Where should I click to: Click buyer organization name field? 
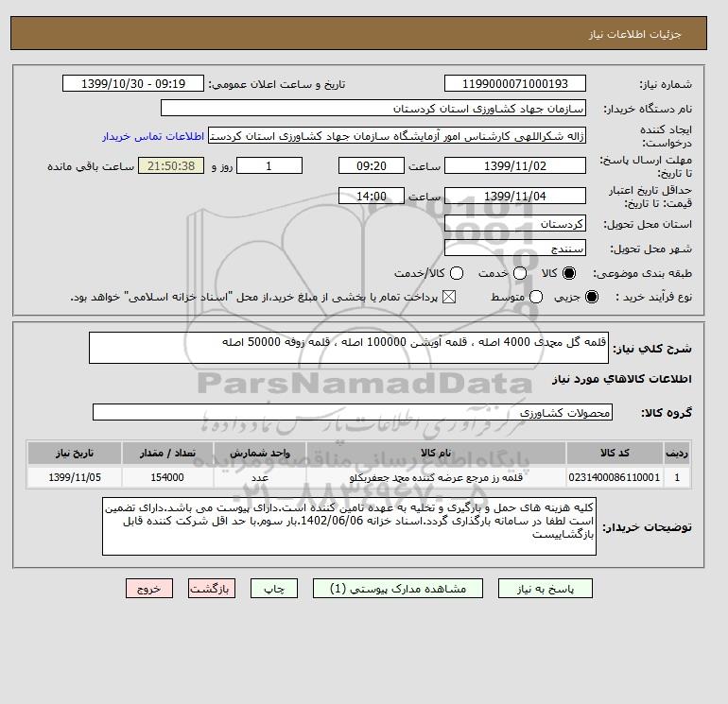click(x=373, y=108)
